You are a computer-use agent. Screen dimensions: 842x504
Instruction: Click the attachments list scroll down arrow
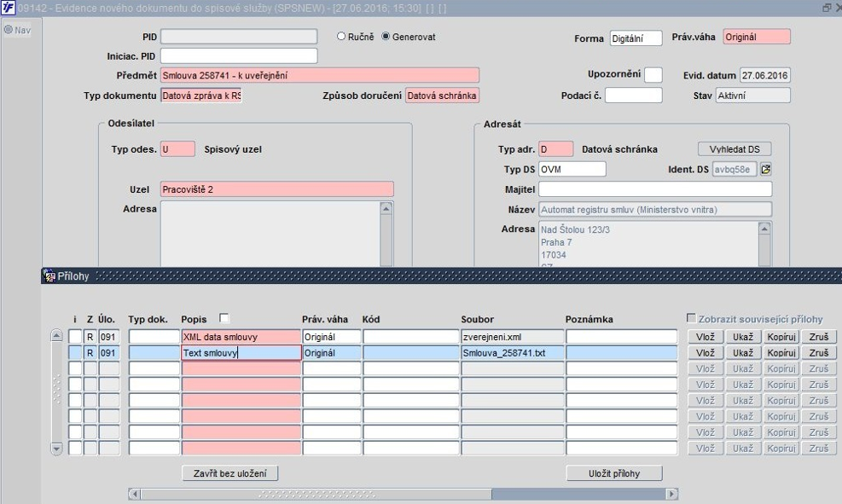56,449
